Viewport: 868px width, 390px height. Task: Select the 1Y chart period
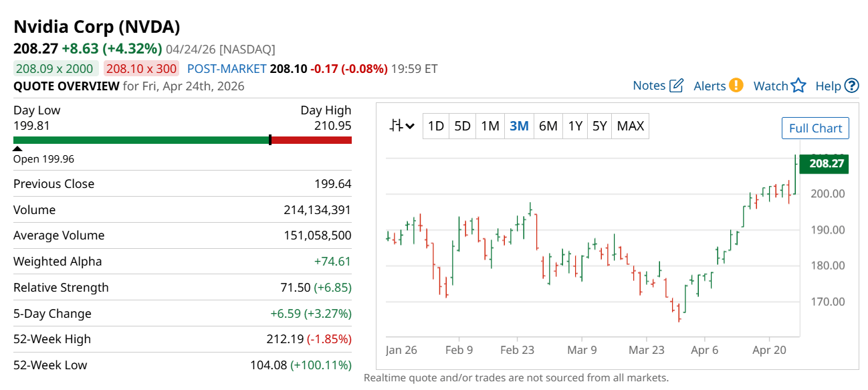(575, 126)
